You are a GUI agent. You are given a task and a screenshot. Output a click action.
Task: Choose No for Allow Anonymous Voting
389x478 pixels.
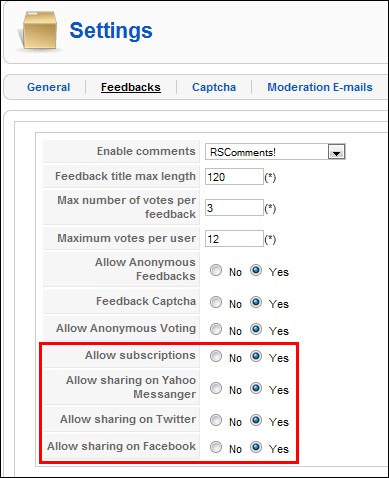pos(216,329)
